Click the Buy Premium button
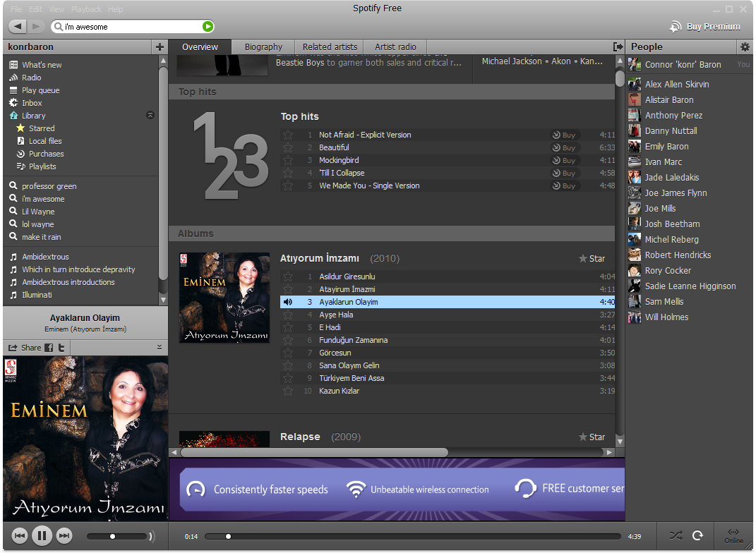The width and height of the screenshot is (756, 553). [x=705, y=27]
